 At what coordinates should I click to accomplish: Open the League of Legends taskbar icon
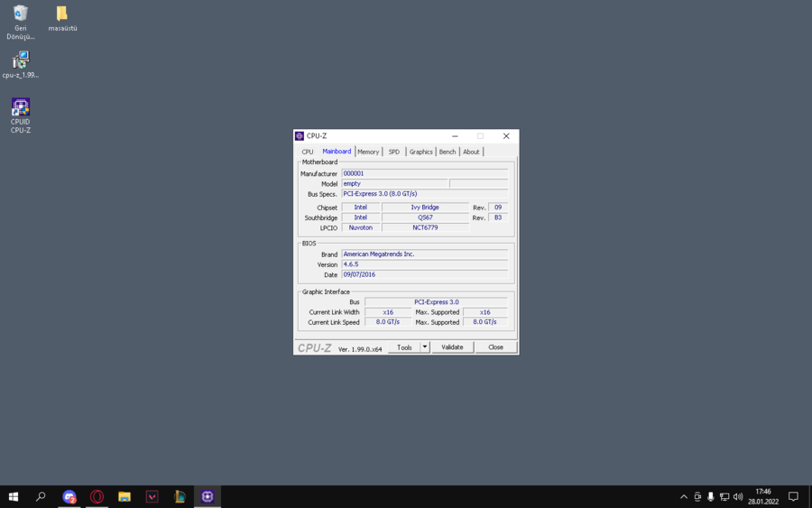click(180, 496)
